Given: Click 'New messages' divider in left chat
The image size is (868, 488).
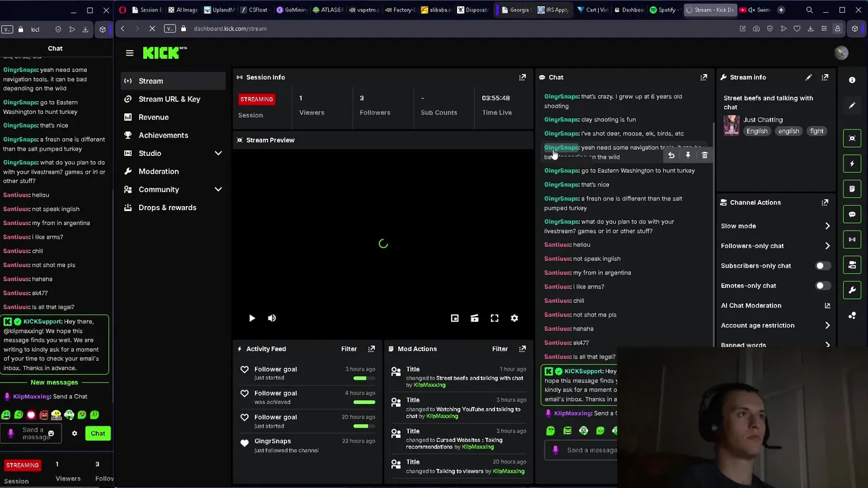Looking at the screenshot, I should [54, 382].
